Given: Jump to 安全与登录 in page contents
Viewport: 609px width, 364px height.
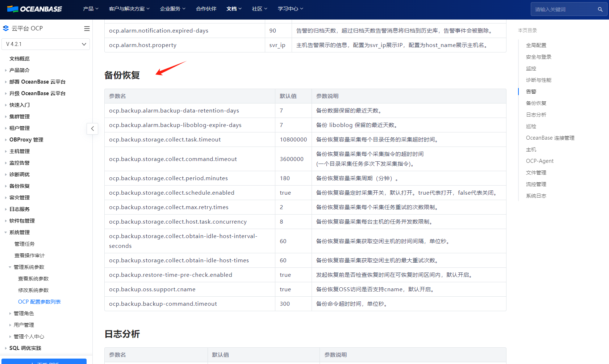Looking at the screenshot, I should pyautogui.click(x=539, y=57).
